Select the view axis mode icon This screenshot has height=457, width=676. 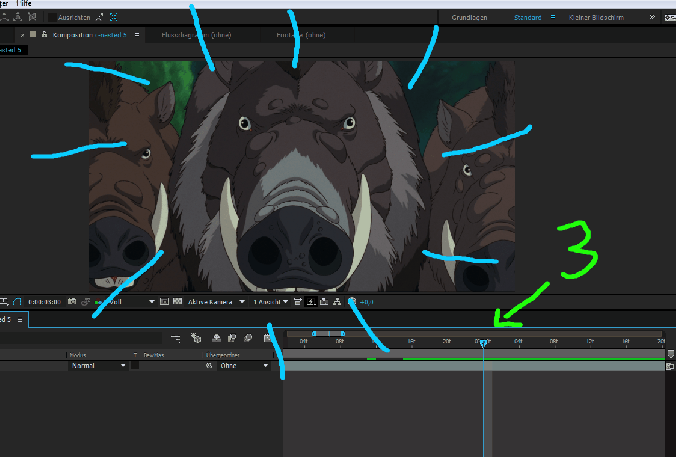[x=32, y=17]
